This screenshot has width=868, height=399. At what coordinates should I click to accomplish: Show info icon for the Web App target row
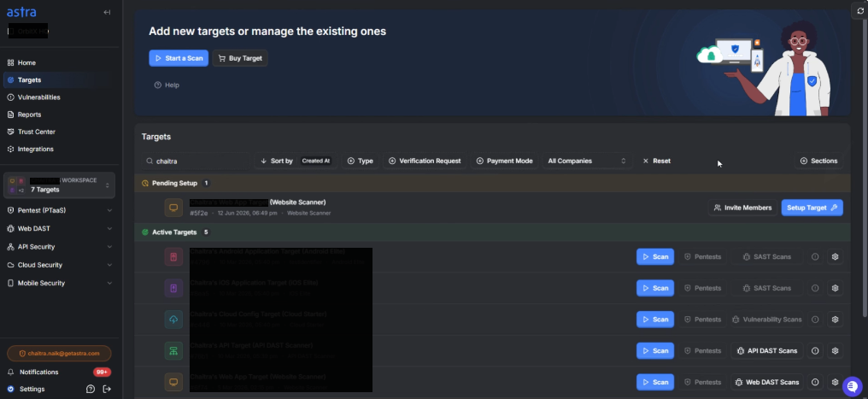[815, 383]
